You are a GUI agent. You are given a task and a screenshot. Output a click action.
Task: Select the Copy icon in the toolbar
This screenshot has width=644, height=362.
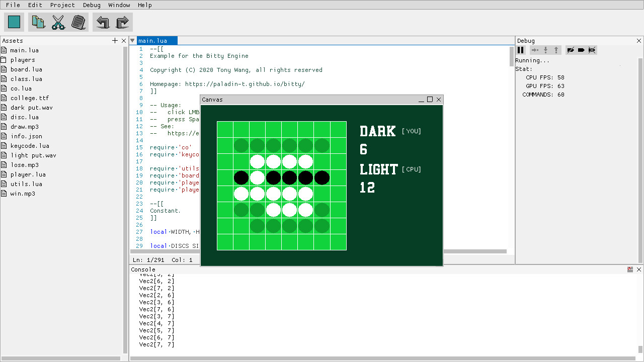coord(38,22)
